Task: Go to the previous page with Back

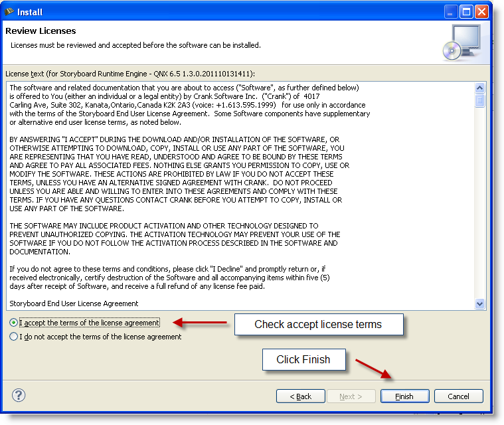Action: point(301,396)
